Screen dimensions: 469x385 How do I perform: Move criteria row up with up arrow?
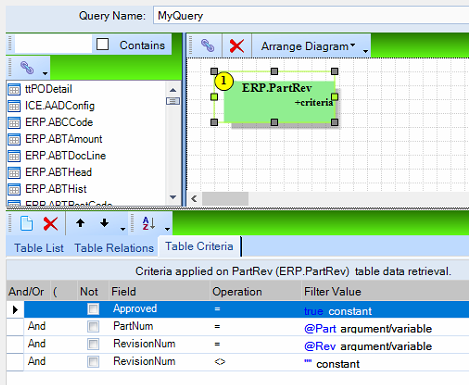click(x=80, y=223)
